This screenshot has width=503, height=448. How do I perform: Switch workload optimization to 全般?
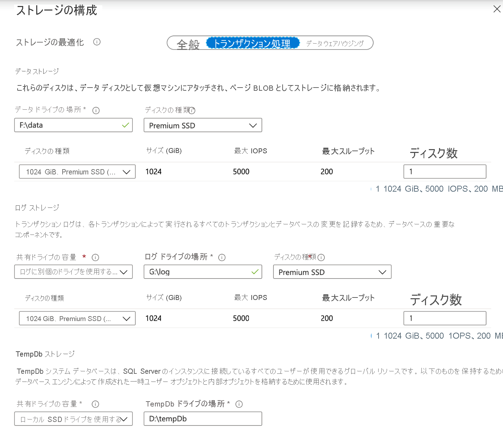[x=187, y=43]
